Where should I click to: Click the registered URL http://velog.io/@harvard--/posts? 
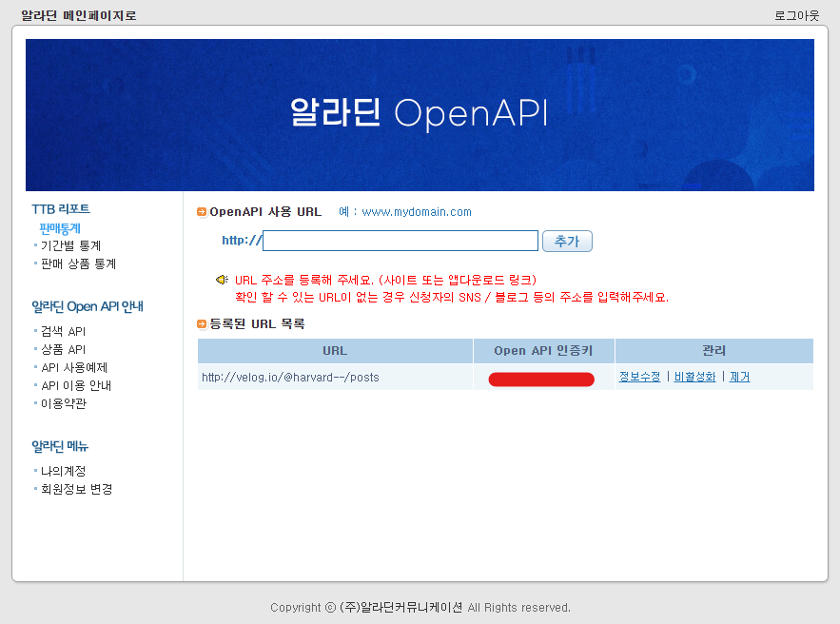point(290,378)
